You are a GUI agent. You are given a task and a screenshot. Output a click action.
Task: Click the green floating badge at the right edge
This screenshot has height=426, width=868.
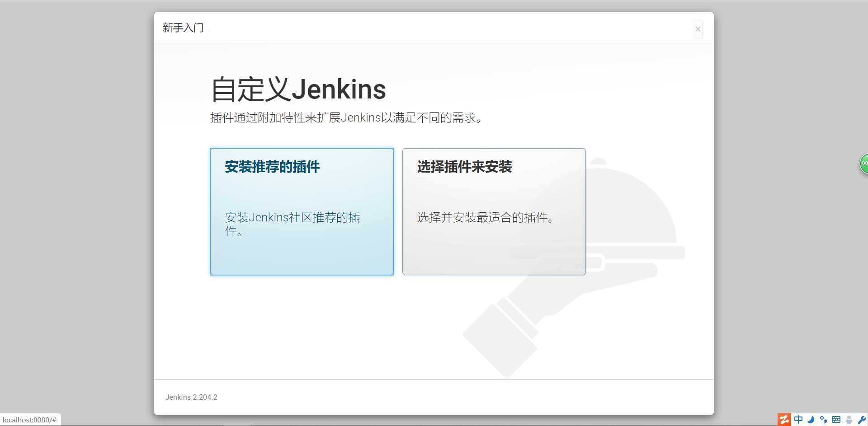[x=864, y=164]
